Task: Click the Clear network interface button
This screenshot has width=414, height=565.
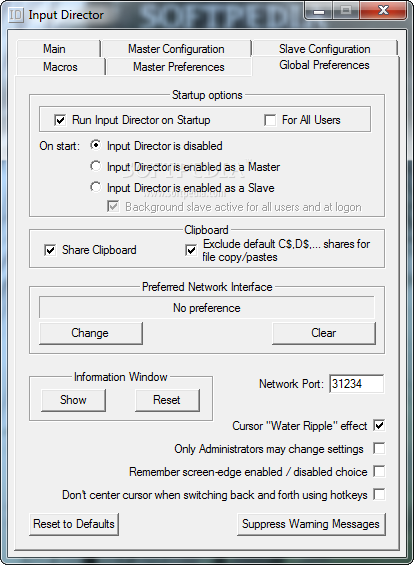Action: [x=324, y=333]
